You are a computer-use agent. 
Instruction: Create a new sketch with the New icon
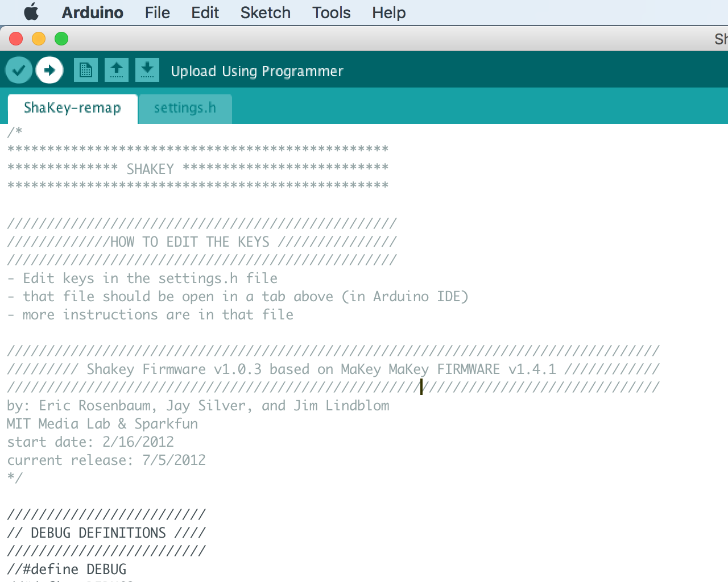click(x=86, y=70)
